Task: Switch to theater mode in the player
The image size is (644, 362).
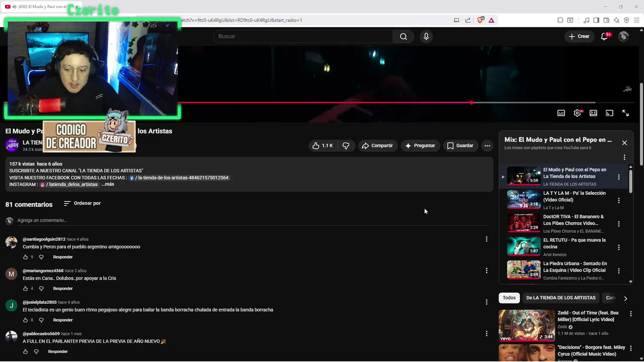Action: pyautogui.click(x=593, y=113)
